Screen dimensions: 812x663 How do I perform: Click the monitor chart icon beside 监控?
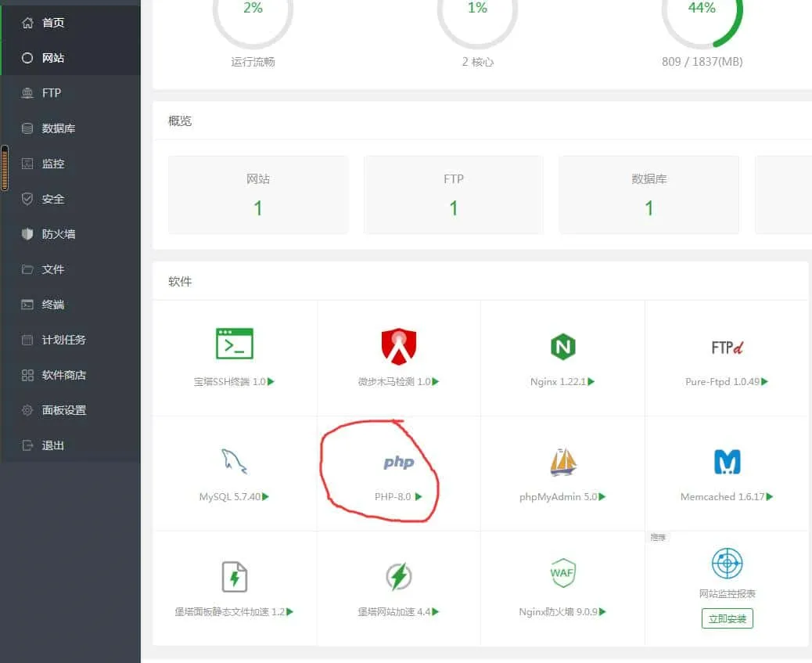[x=27, y=164]
